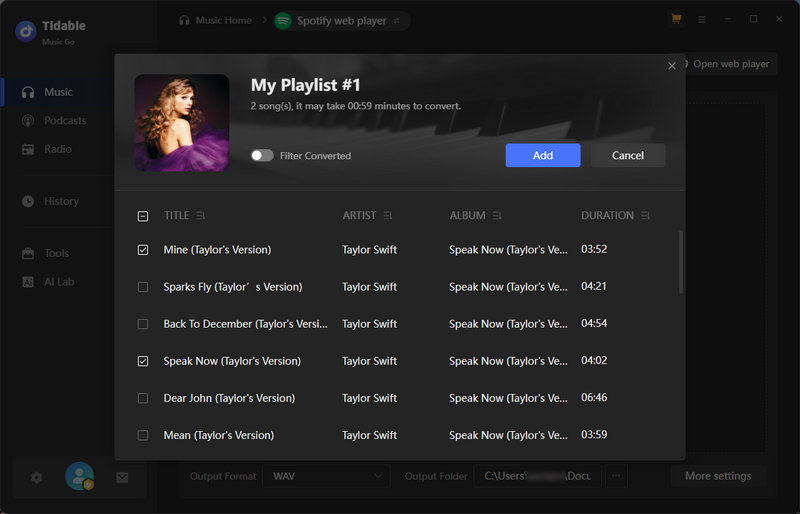This screenshot has height=514, width=800.
Task: Open the hamburger menu icon in the title bar
Action: (702, 19)
